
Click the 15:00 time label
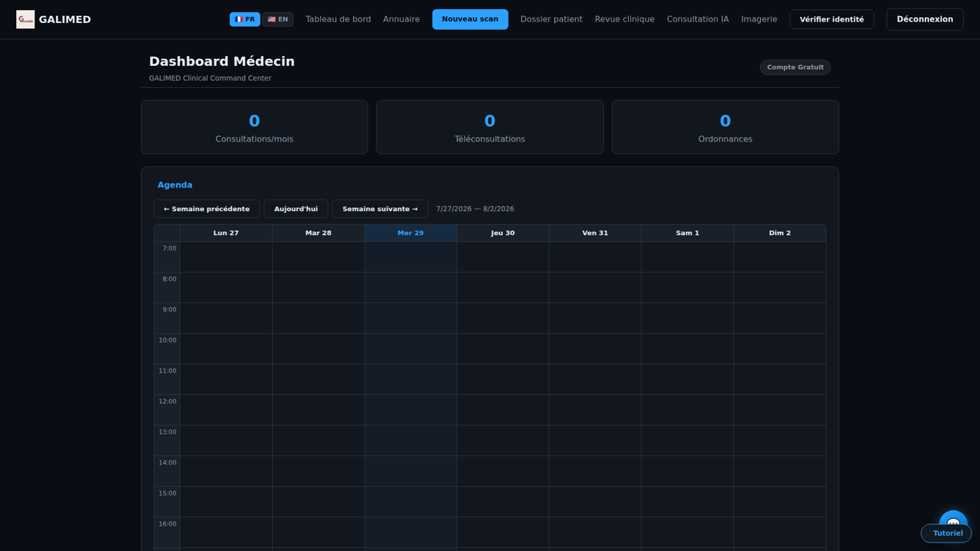(x=168, y=493)
